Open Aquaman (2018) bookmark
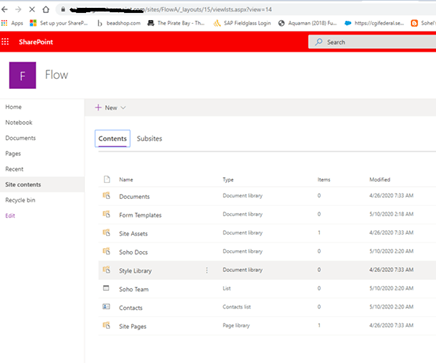 [307, 23]
